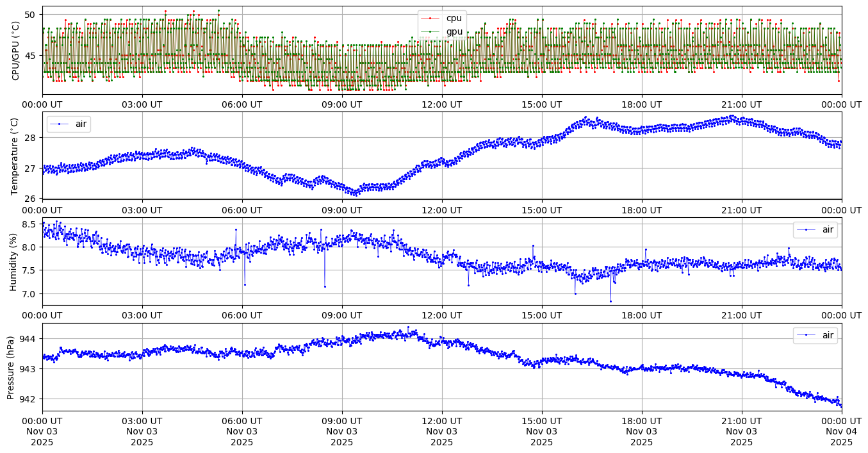This screenshot has width=868, height=453.
Task: Click the 7.0 tick on the Humidity axis
Action: (x=29, y=294)
